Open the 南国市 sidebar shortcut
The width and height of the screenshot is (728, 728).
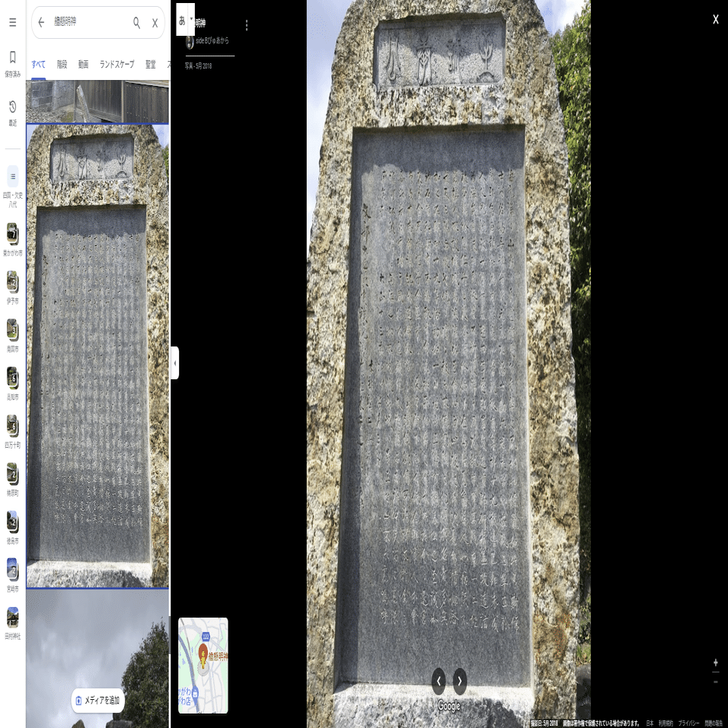pyautogui.click(x=12, y=335)
